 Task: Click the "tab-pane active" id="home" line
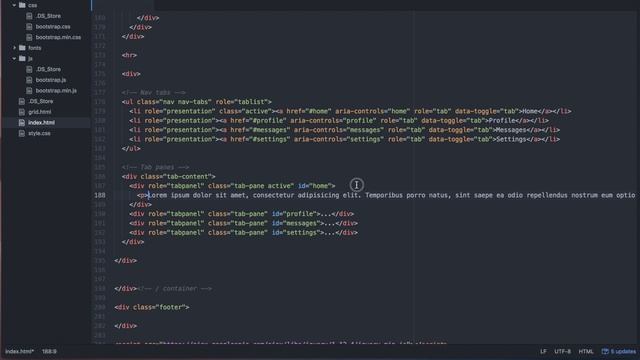click(232, 186)
